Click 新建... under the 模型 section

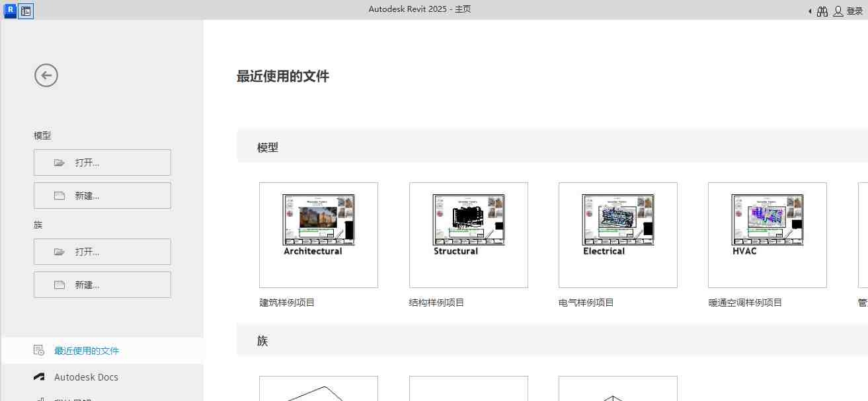102,195
